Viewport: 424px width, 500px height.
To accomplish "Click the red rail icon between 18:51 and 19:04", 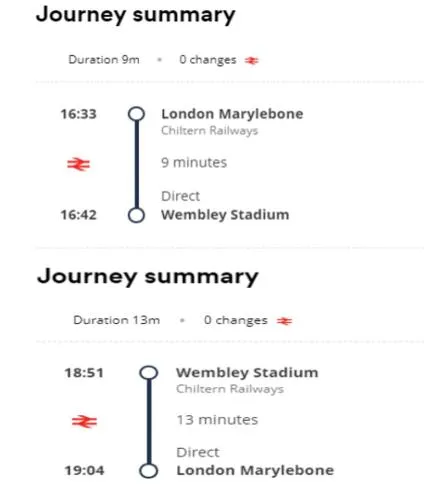I will click(84, 422).
